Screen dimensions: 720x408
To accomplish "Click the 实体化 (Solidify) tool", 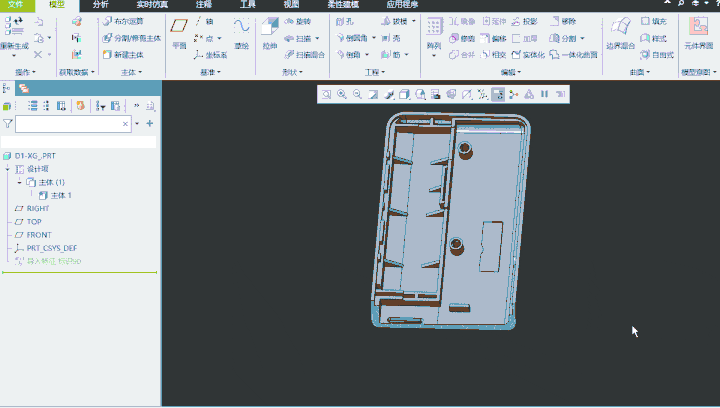I will (528, 55).
